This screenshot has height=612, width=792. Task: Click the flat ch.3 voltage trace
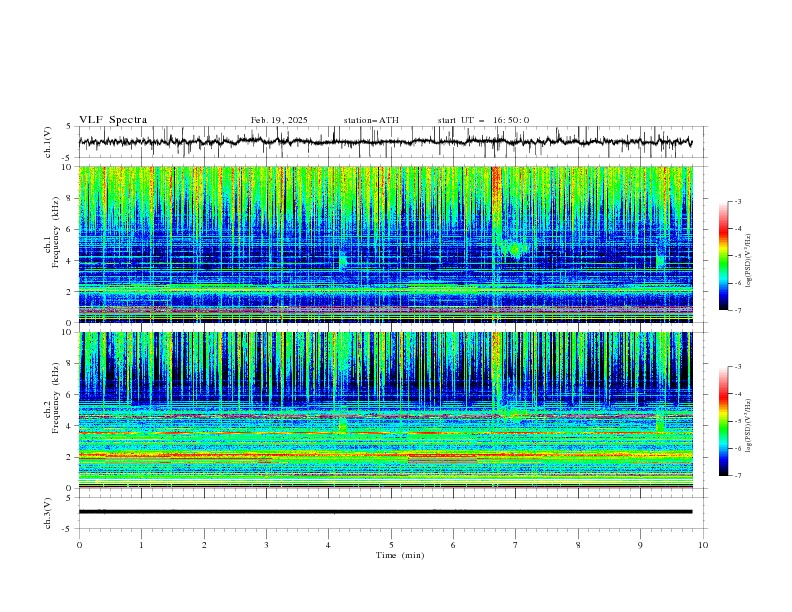[x=385, y=512]
